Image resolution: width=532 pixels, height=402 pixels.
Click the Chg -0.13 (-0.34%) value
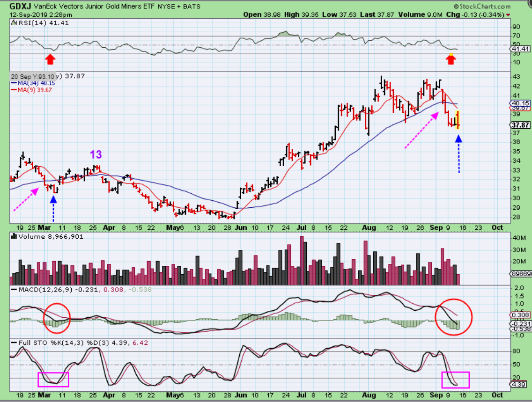pyautogui.click(x=475, y=15)
